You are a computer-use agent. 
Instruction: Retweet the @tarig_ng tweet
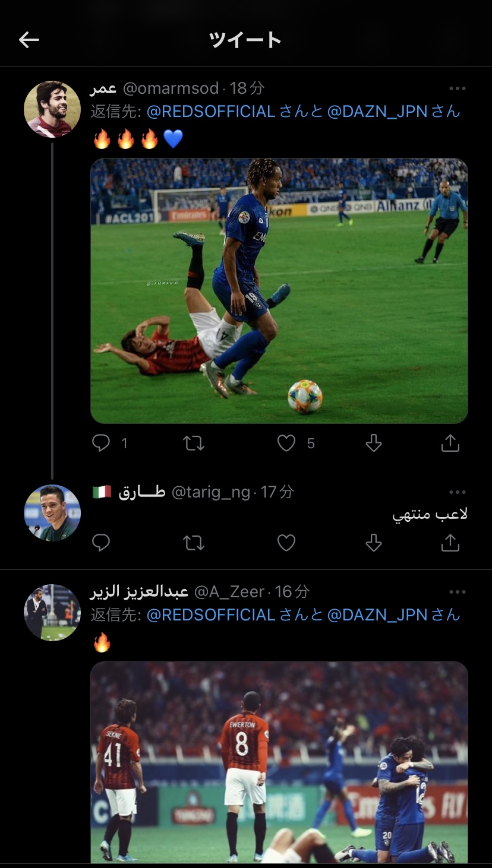[x=194, y=543]
